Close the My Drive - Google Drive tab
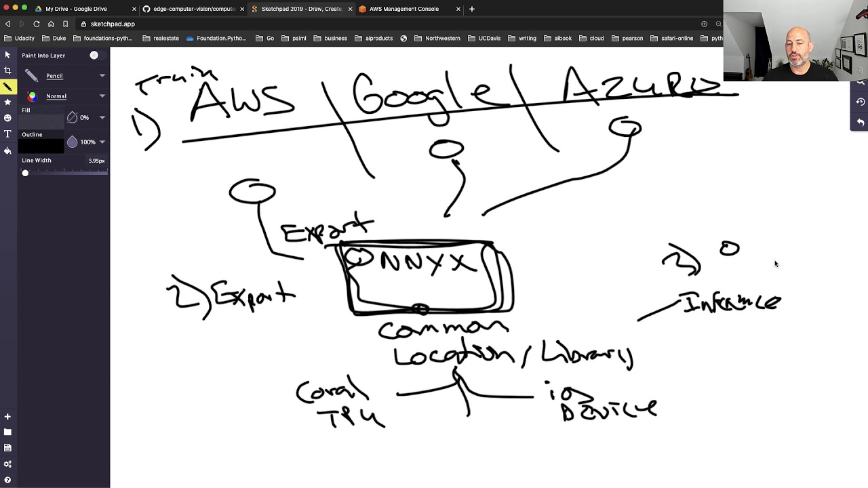 coord(134,9)
